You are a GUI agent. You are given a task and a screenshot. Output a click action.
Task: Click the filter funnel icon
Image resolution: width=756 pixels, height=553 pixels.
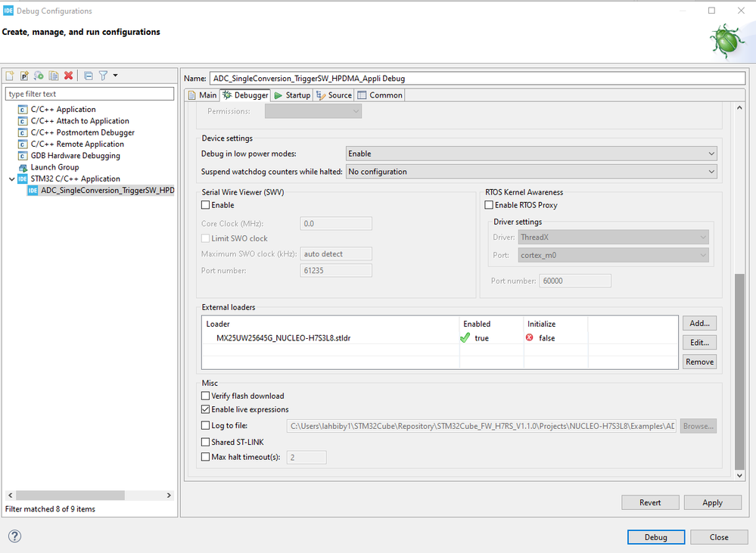point(103,76)
